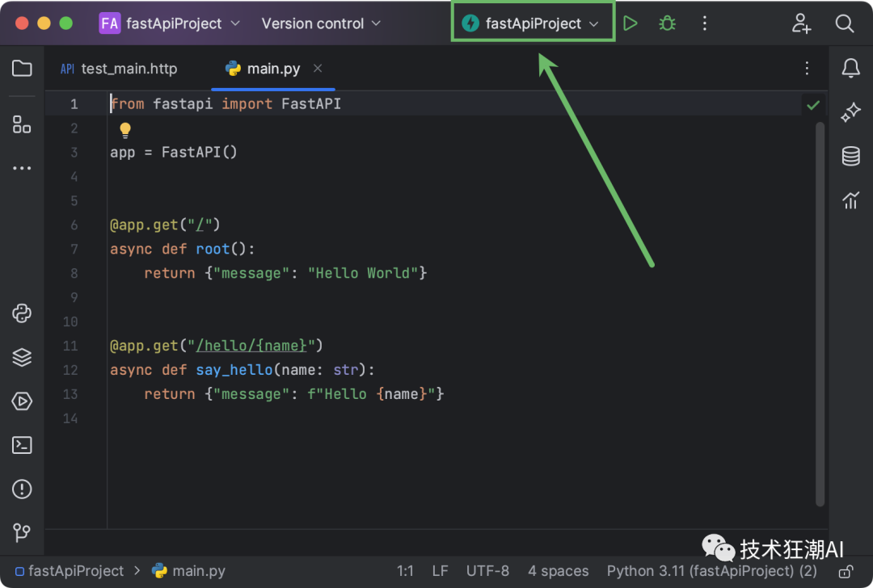Open the Database tool window icon
The height and width of the screenshot is (588, 873).
(850, 157)
